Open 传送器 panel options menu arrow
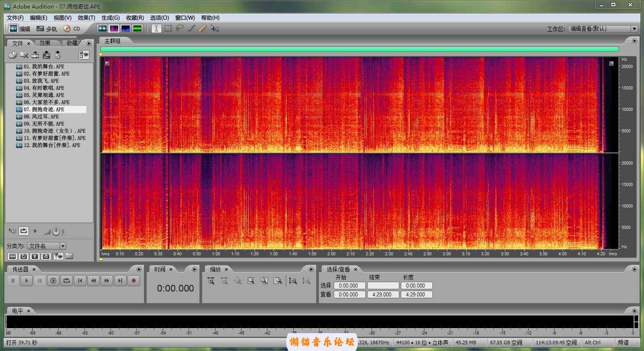644x351 pixels. 139,269
